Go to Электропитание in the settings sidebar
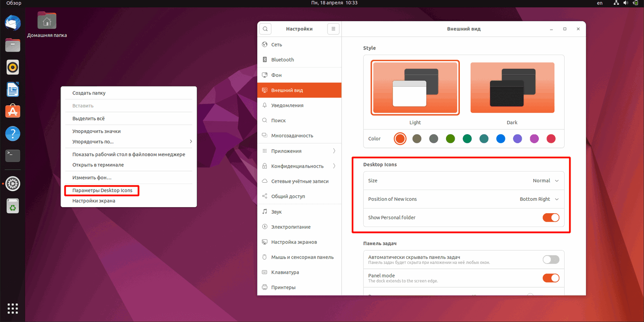 pyautogui.click(x=299, y=227)
